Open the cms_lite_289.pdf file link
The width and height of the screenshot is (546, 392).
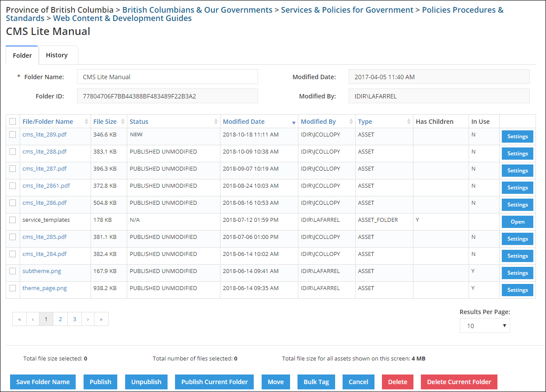coord(45,134)
